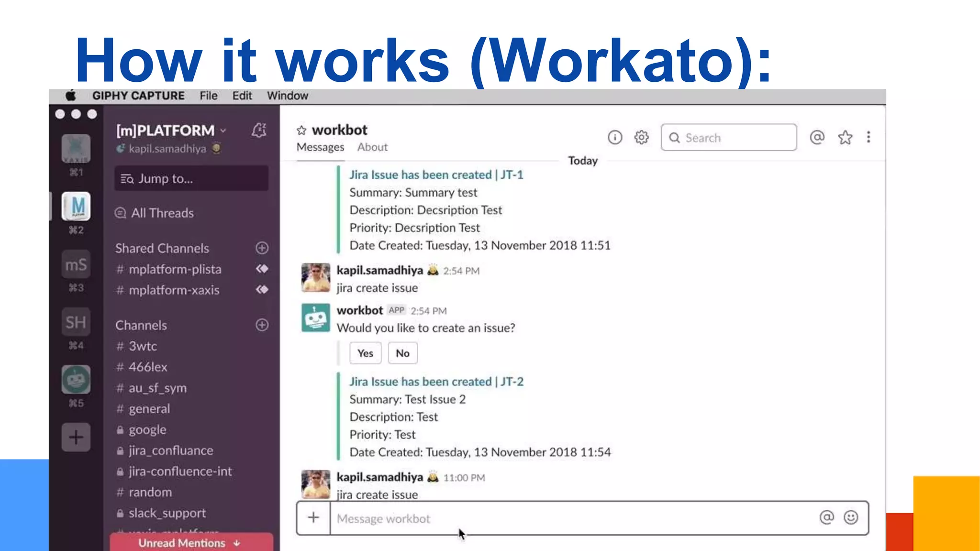Open All Threads view
The width and height of the screenshot is (980, 551).
coord(155,213)
